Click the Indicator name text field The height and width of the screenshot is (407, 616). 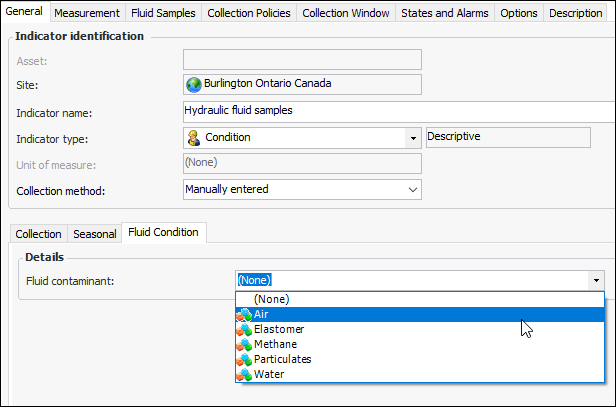[x=398, y=111]
